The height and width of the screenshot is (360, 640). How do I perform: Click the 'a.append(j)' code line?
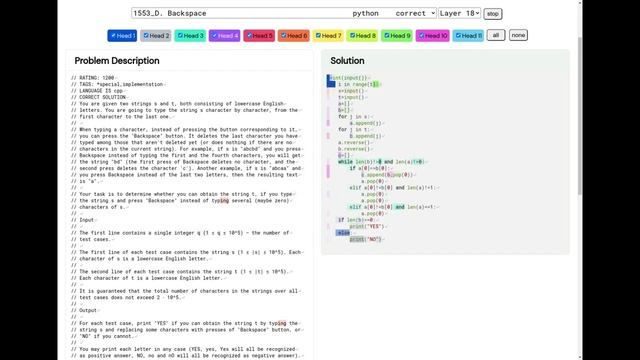tap(365, 123)
